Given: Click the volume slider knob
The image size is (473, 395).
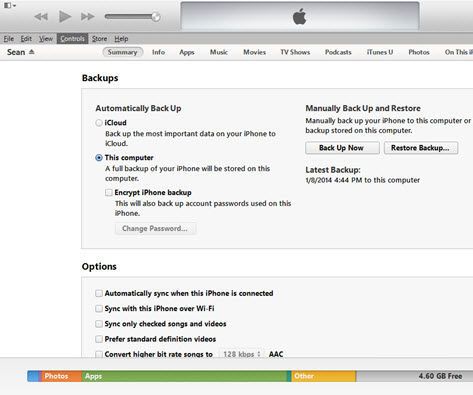Looking at the screenshot, I should point(156,16).
